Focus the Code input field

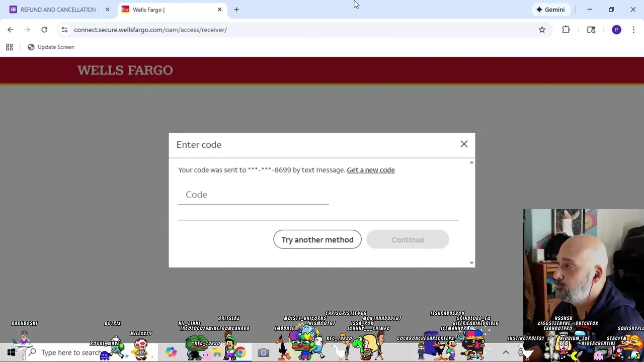coord(254,195)
